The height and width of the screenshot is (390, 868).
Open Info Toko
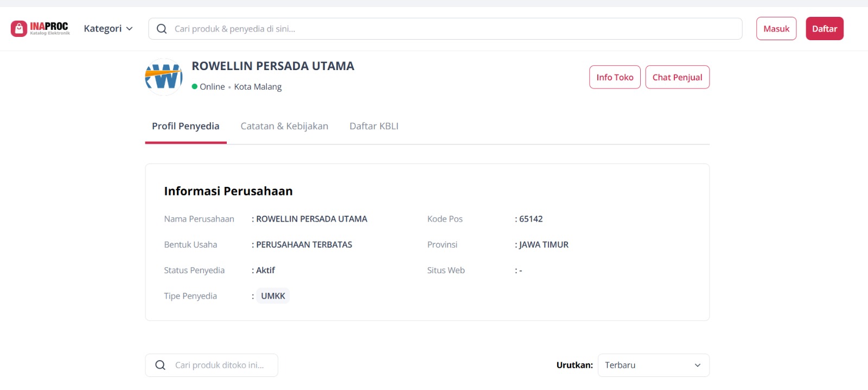click(x=615, y=77)
